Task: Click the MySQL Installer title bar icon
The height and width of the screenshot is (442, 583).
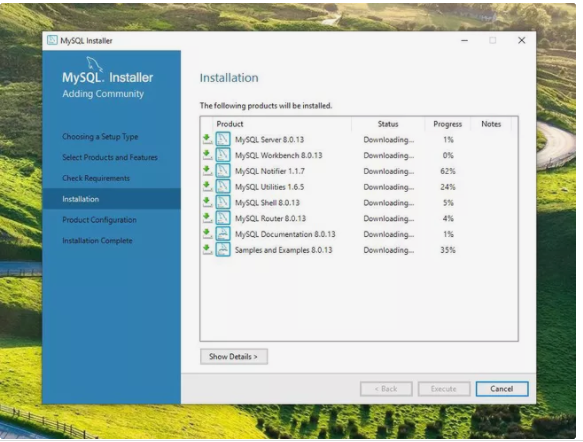Action: (52, 40)
